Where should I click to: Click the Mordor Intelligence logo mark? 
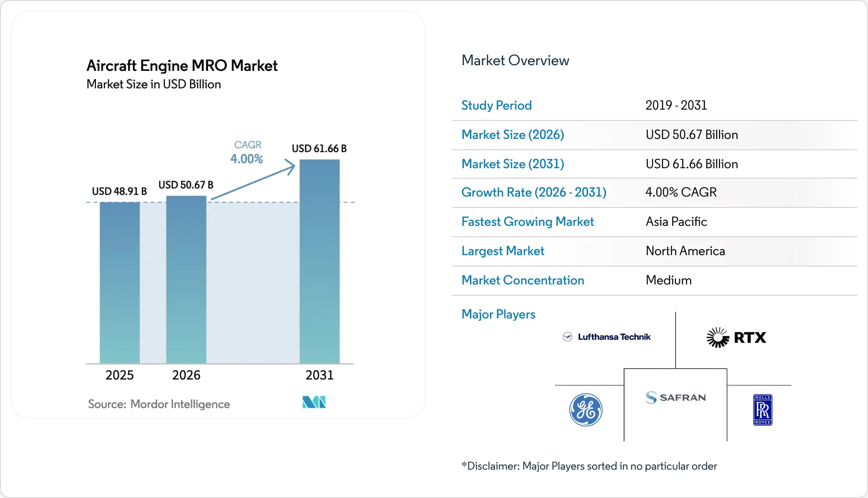(314, 402)
